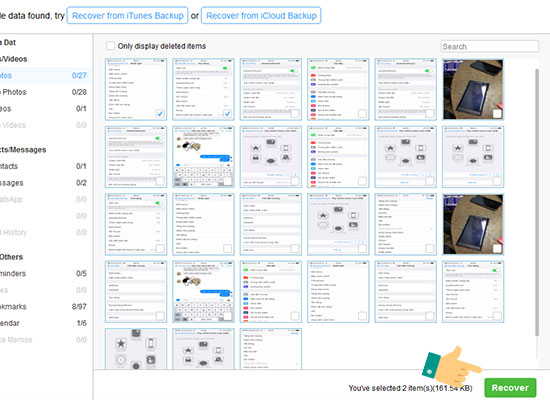Click the green Recover button
The height and width of the screenshot is (400, 550).
[510, 387]
